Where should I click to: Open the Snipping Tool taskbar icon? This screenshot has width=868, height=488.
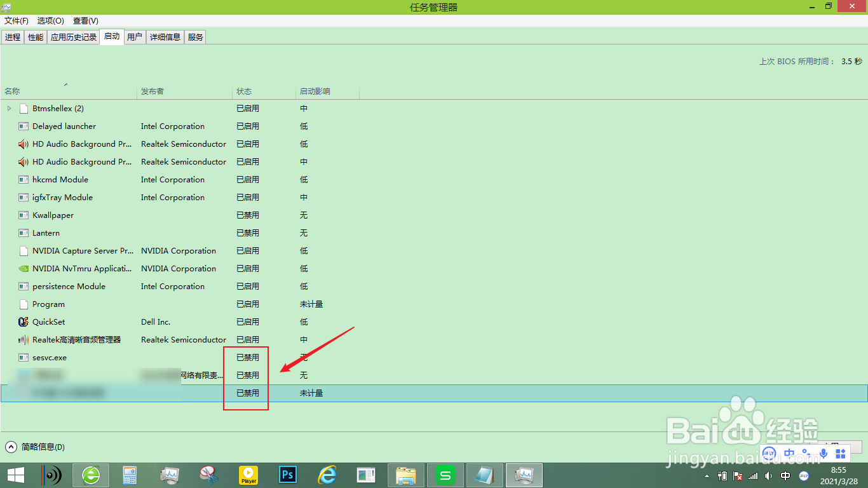pos(209,475)
